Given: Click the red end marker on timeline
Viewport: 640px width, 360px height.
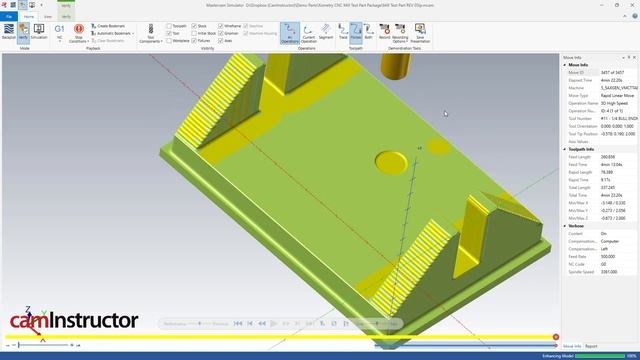Looking at the screenshot, I should [556, 337].
